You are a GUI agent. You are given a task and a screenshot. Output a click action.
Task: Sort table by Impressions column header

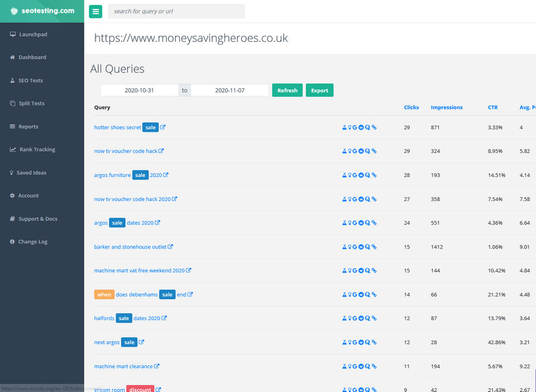(447, 107)
